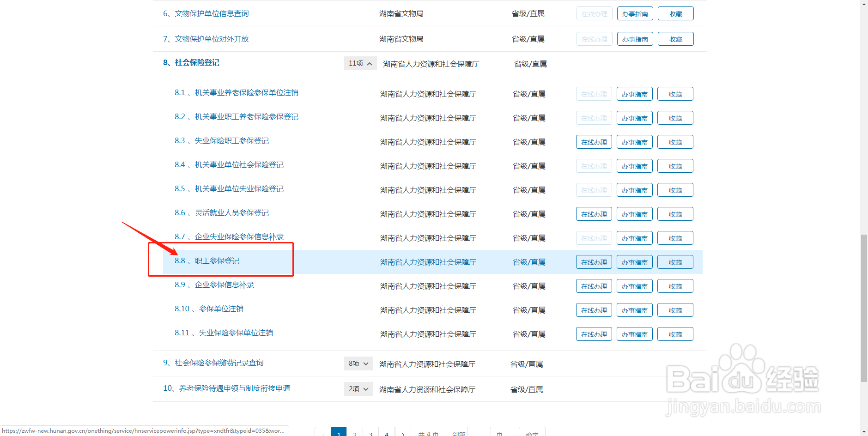Viewport: 868px width, 436px height.
Task: Open 8.11 失业保险参保单位注销
Action: tap(224, 333)
